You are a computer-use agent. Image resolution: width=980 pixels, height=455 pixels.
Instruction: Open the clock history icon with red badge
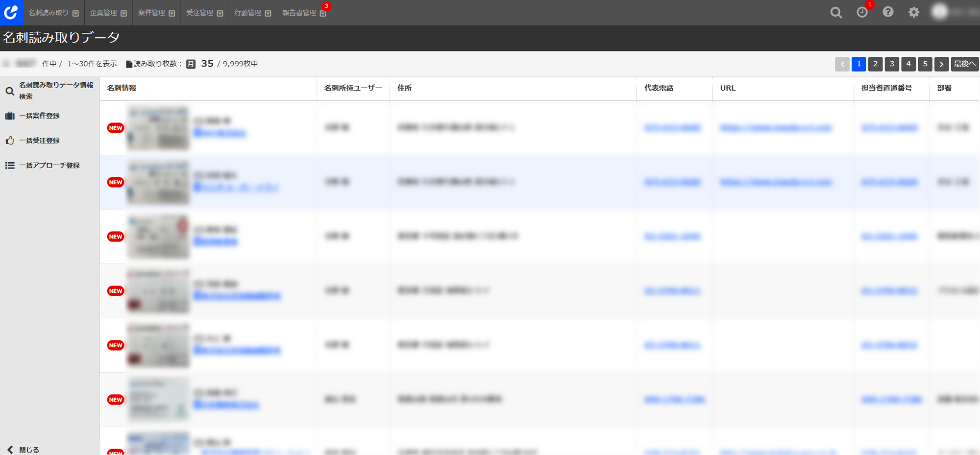[862, 12]
